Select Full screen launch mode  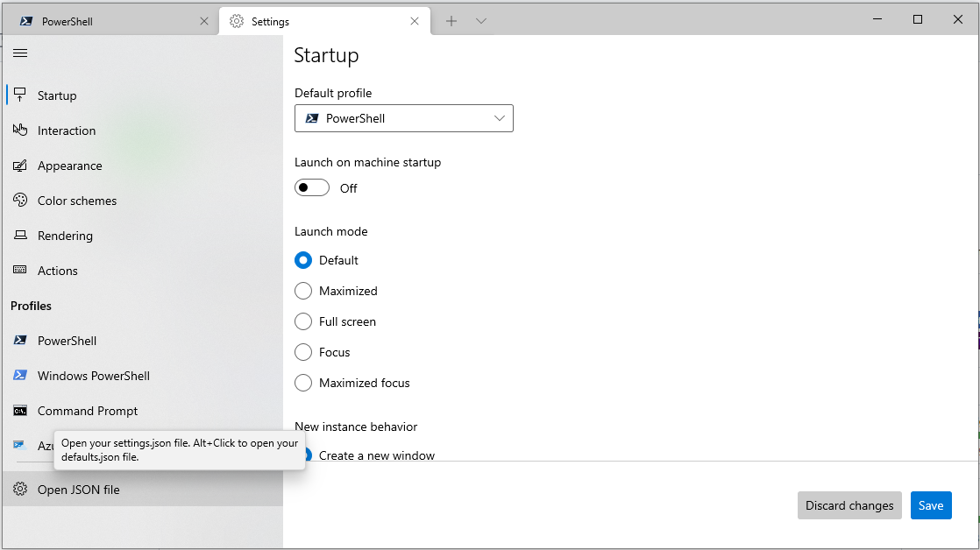pyautogui.click(x=303, y=321)
